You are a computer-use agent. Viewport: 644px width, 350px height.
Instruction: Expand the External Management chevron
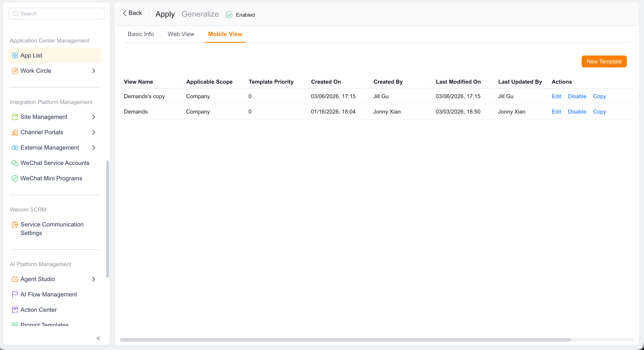pyautogui.click(x=94, y=148)
